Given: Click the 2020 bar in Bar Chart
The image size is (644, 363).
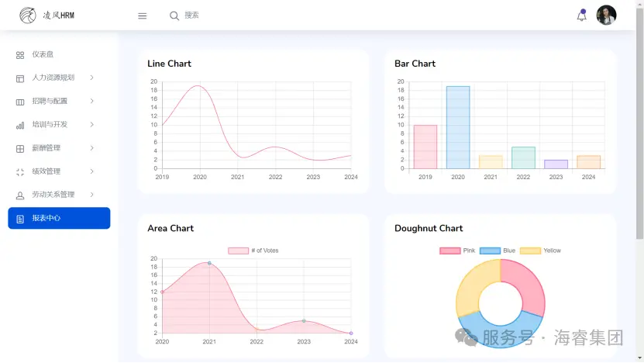Looking at the screenshot, I should [x=457, y=127].
